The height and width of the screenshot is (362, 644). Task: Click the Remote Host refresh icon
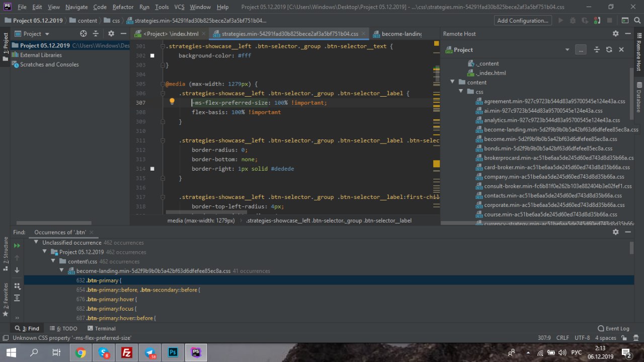(609, 50)
